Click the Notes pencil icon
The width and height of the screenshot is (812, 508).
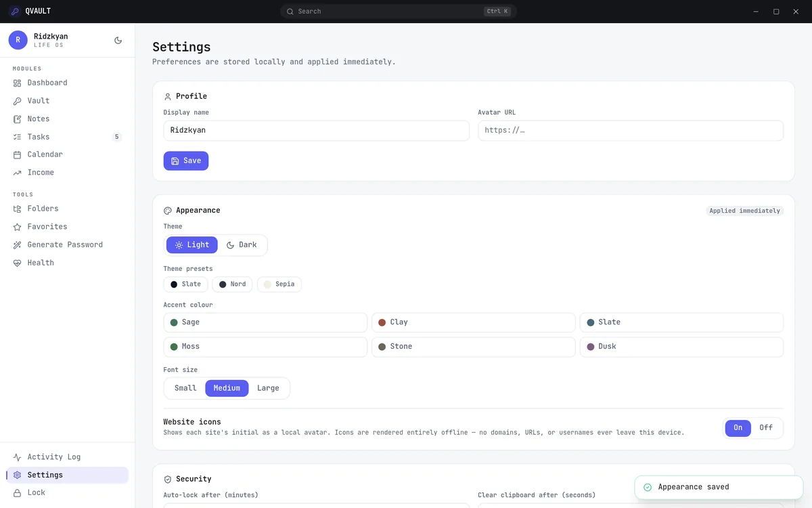[18, 119]
